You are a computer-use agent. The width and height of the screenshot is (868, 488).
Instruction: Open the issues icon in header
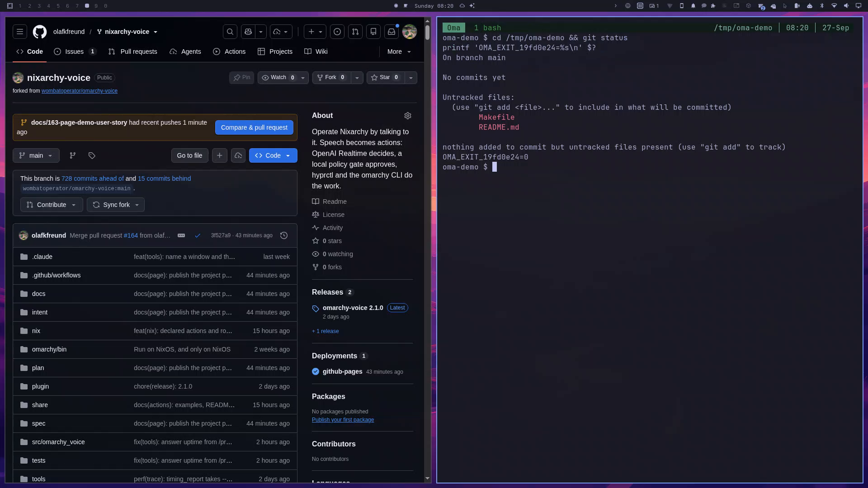coord(337,32)
